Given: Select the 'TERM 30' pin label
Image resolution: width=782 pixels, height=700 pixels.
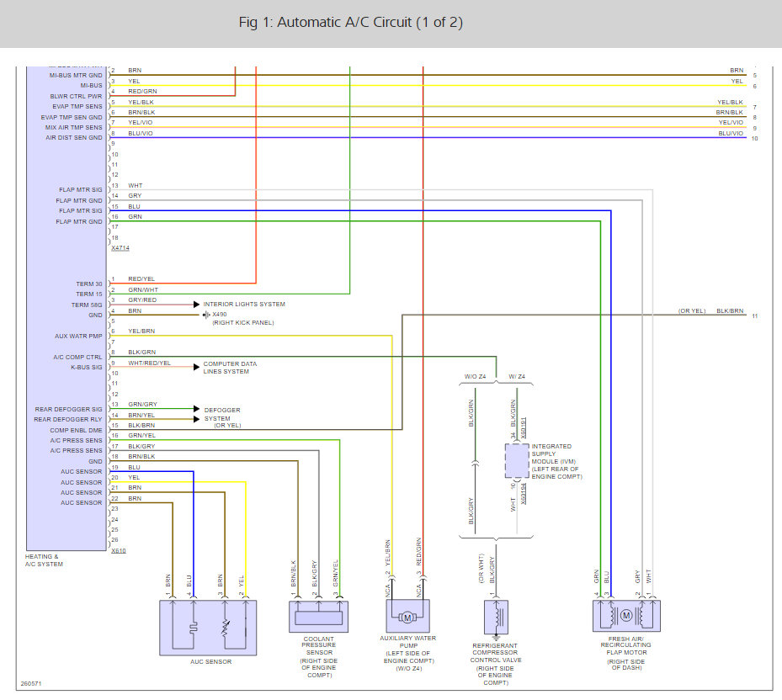Looking at the screenshot, I should click(x=88, y=284).
